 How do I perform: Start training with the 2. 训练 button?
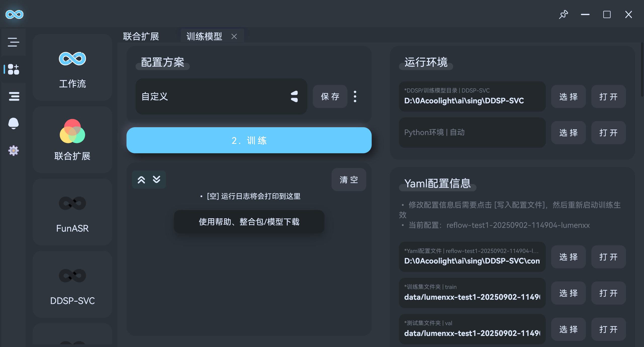(249, 140)
